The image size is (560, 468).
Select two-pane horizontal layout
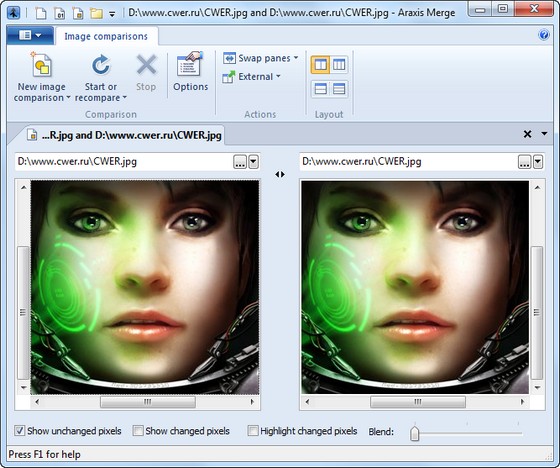pos(320,88)
